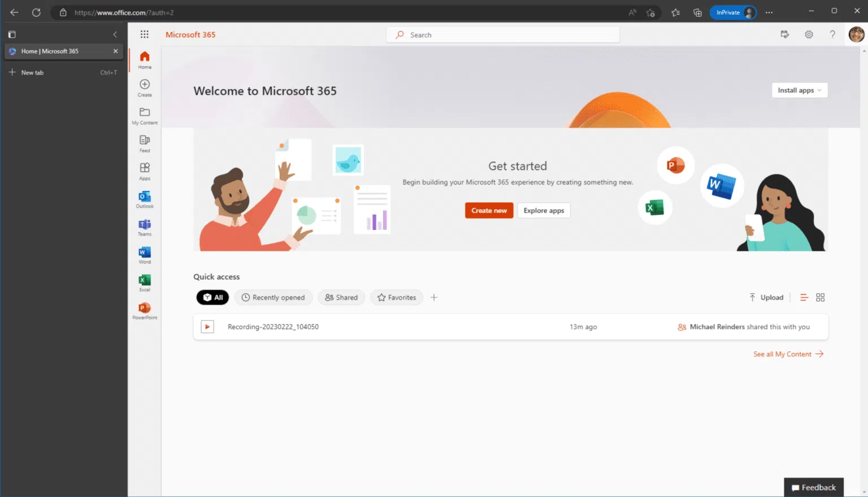Collapse the vertical tabs sidebar

[115, 34]
